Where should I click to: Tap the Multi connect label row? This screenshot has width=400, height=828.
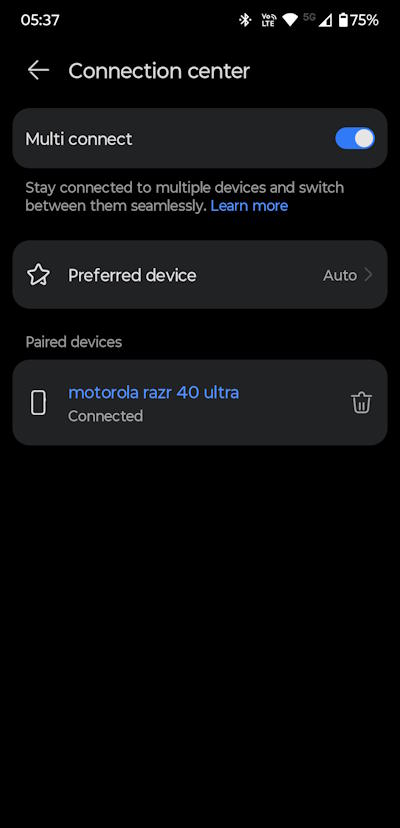(200, 138)
